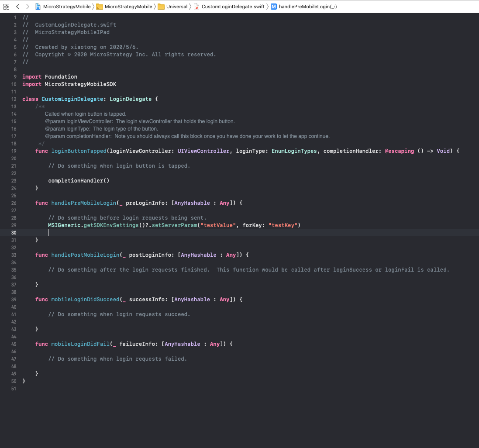The height and width of the screenshot is (448, 479).
Task: Go forward with the right arrow
Action: coord(28,7)
